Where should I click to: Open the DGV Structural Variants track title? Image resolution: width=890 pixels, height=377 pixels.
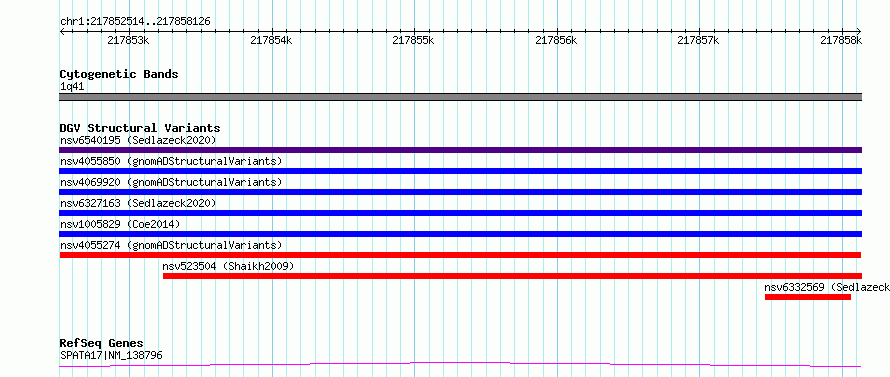tap(140, 128)
